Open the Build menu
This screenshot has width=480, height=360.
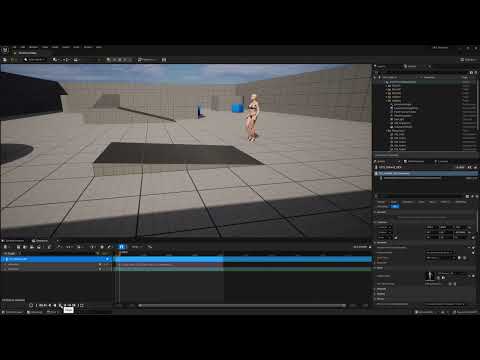55,47
